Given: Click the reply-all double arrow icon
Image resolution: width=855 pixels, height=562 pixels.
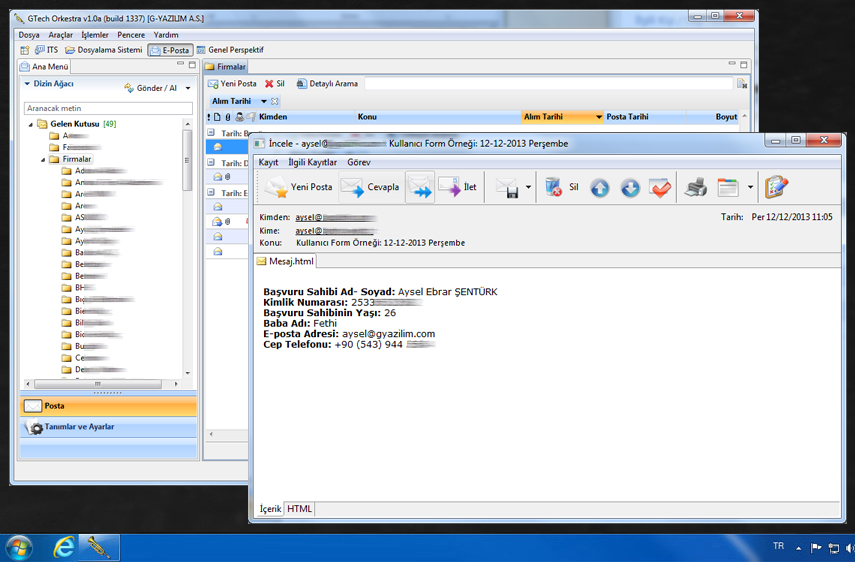Looking at the screenshot, I should pyautogui.click(x=420, y=187).
